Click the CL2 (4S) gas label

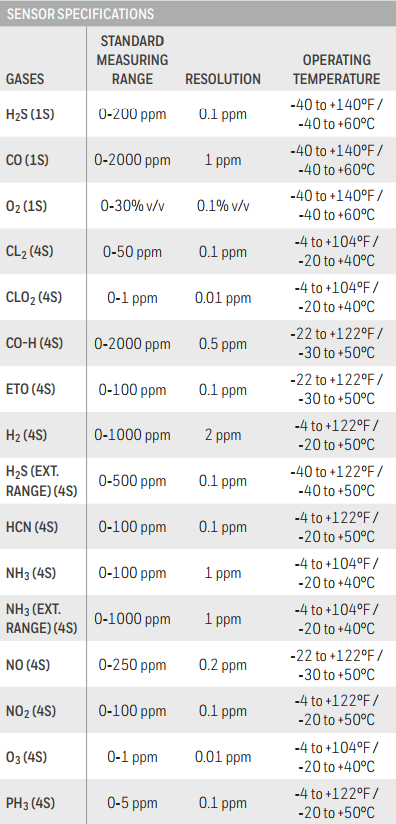[29, 252]
